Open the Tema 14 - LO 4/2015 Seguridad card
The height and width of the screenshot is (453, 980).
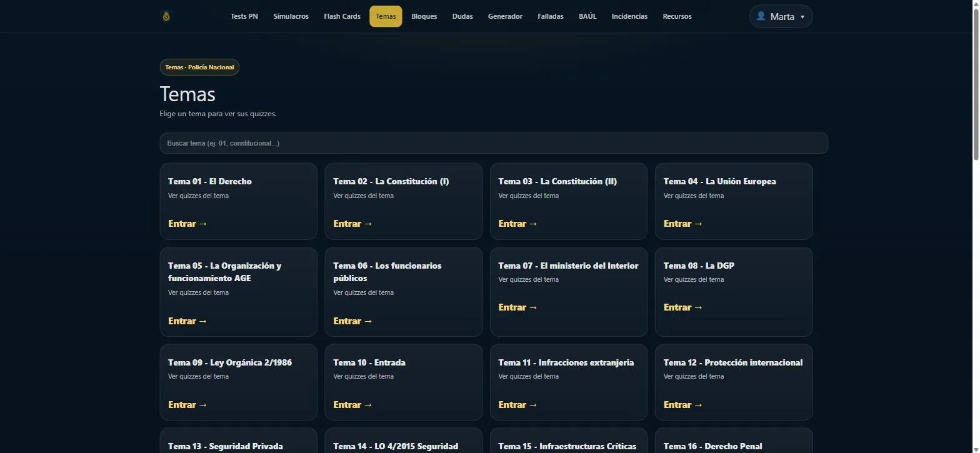click(x=403, y=441)
